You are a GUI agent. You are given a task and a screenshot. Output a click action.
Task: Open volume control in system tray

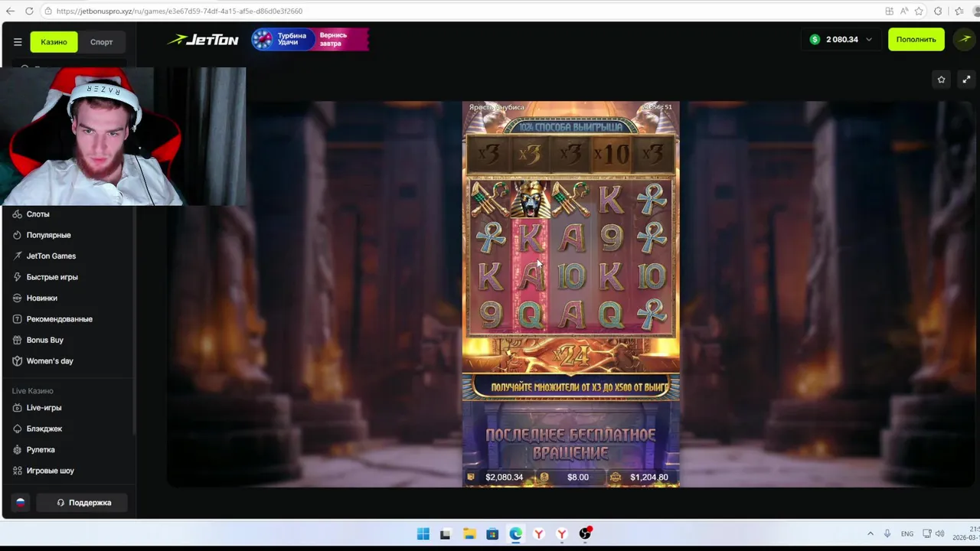tap(939, 533)
